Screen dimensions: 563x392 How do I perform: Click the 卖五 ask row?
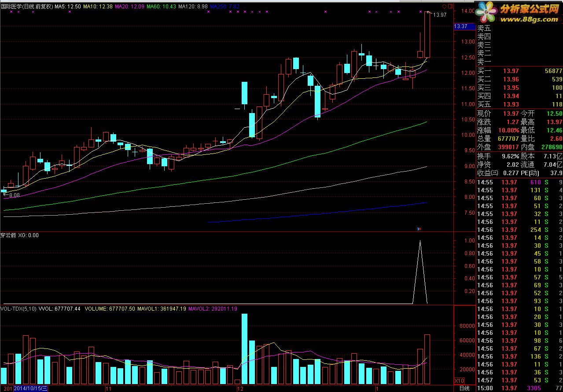coord(519,28)
